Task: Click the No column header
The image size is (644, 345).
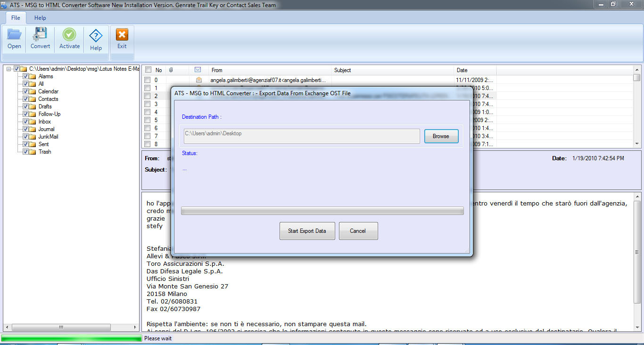Action: 159,70
